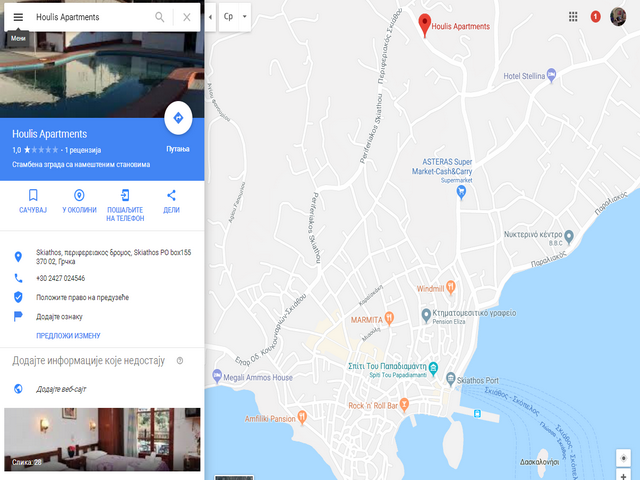Open the 1 рецензија reviews link
This screenshot has height=480, width=640.
pyautogui.click(x=83, y=150)
